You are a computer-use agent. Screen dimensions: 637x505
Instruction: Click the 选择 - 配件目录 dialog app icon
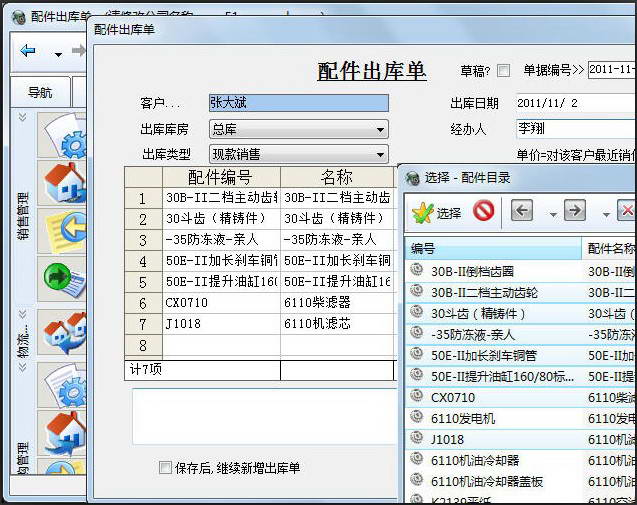[413, 178]
